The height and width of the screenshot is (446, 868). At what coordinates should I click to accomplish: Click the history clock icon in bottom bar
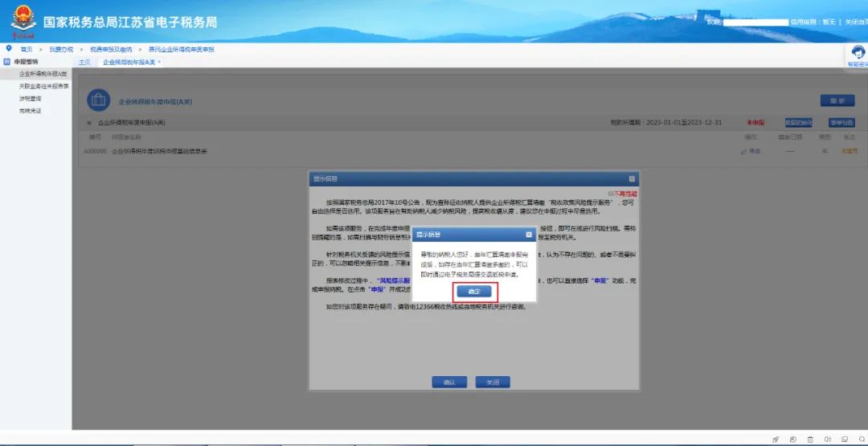[x=792, y=440]
